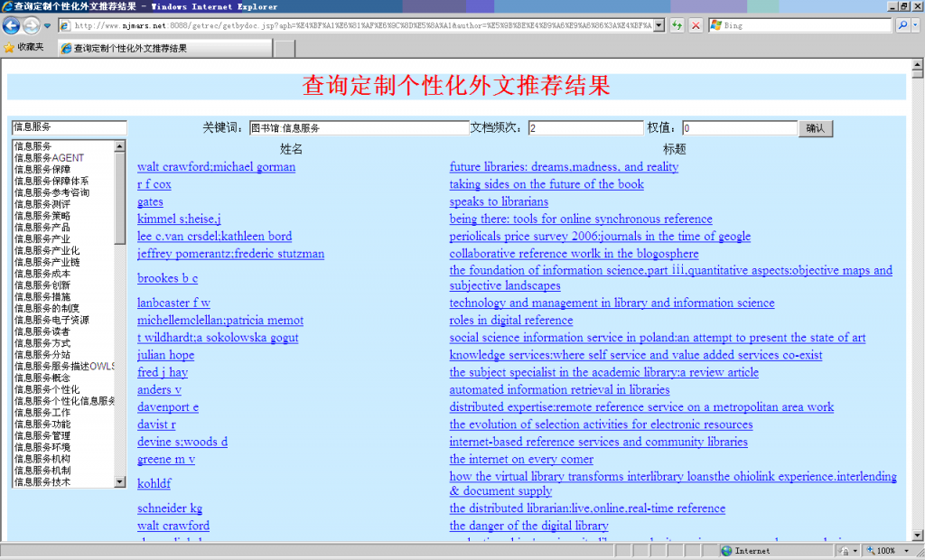Click the browser Forward arrow button

pyautogui.click(x=32, y=25)
